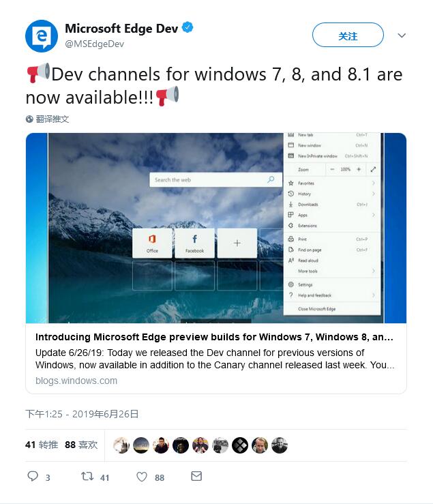Click the globe translate tweet icon

(29, 119)
